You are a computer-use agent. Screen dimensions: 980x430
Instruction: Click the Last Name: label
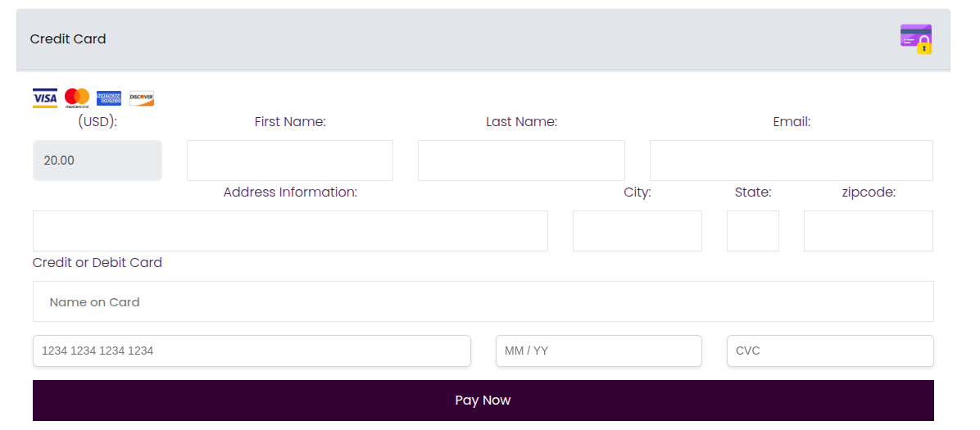(x=521, y=122)
